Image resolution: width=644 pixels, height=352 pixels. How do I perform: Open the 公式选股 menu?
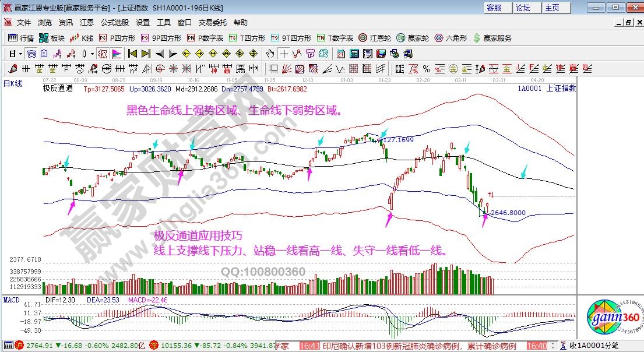[x=115, y=23]
